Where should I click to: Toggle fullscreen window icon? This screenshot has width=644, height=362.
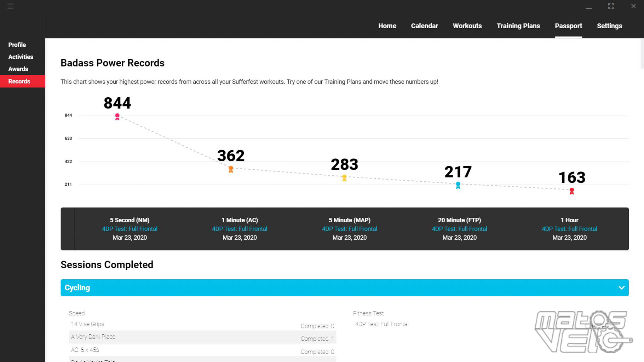click(611, 6)
